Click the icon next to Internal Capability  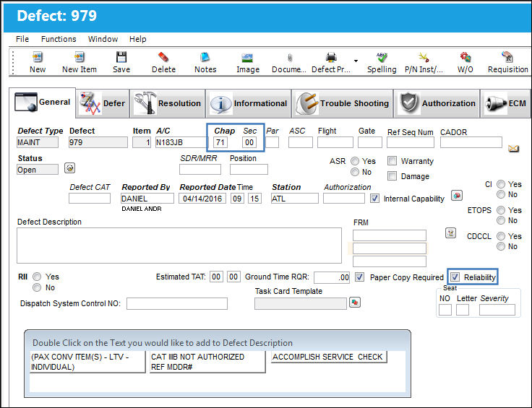click(x=457, y=196)
